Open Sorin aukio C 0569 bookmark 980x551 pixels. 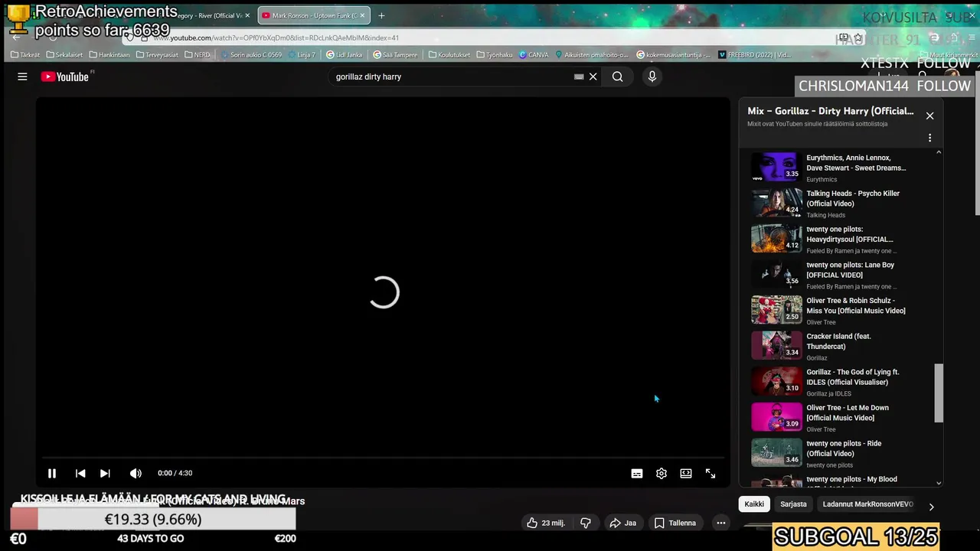point(251,55)
